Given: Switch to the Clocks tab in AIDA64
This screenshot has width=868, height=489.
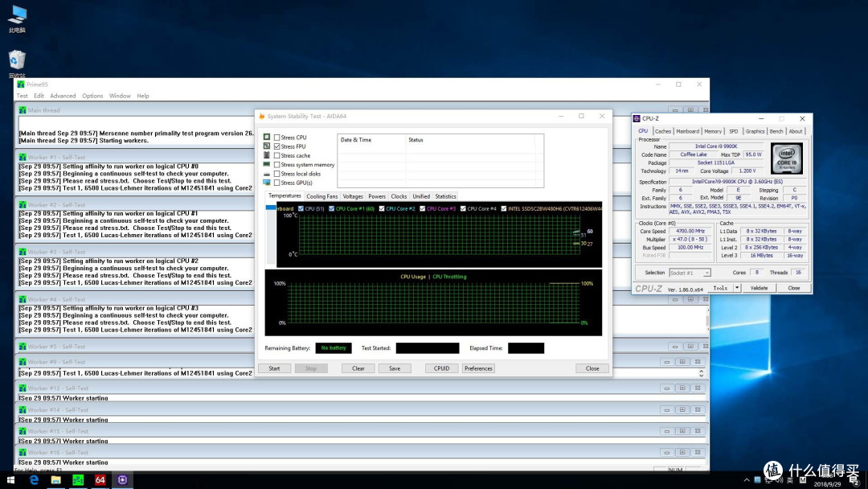Looking at the screenshot, I should [x=399, y=196].
